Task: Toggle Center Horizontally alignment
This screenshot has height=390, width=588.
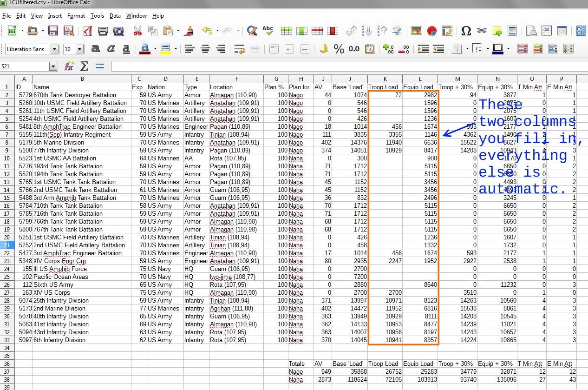Action: [205, 49]
